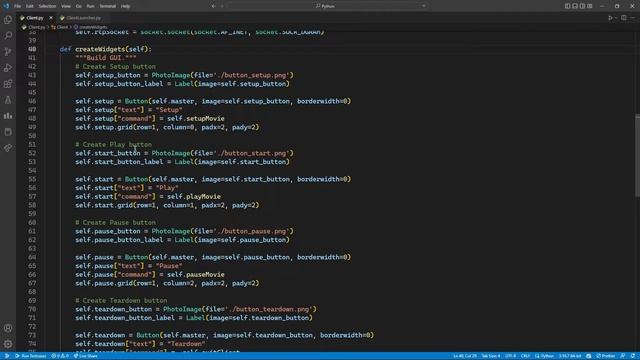
Task: Open the editor More Actions ellipsis
Action: [x=632, y=18]
